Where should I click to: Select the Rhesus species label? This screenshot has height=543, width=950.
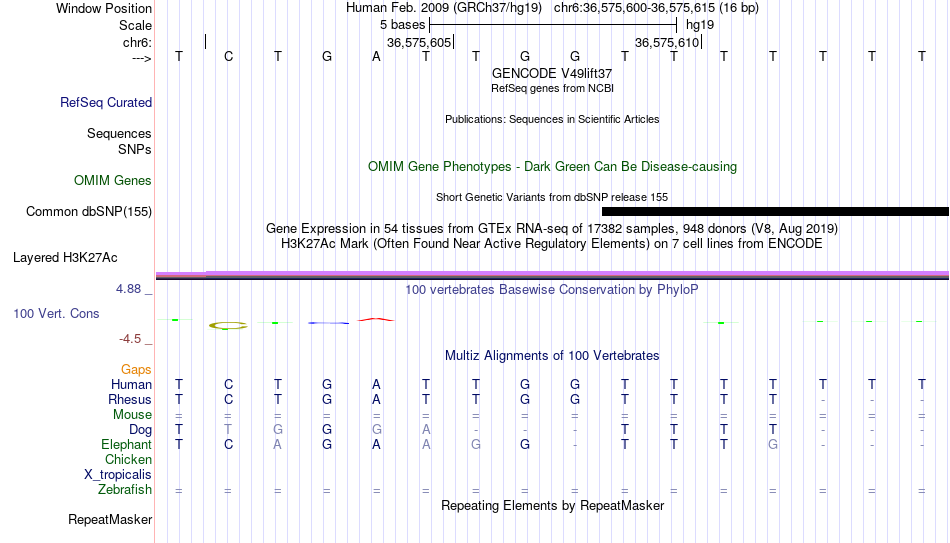[130, 400]
